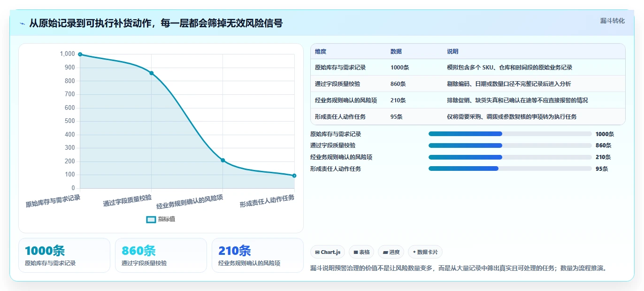Click the 指标值 legend label

(x=167, y=219)
